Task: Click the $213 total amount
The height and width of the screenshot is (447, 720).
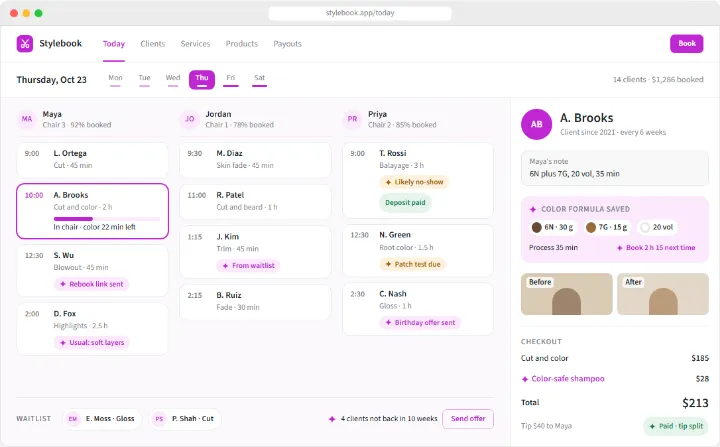Action: [x=695, y=403]
